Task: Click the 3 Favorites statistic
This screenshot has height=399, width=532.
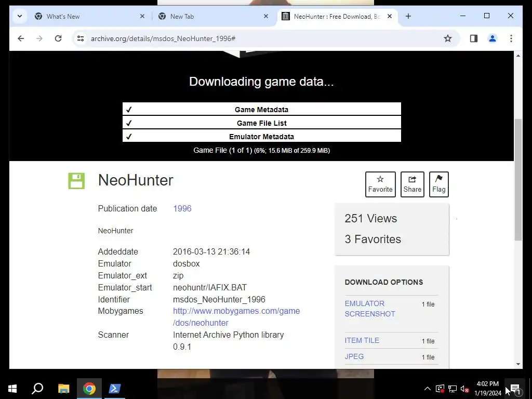Action: click(x=373, y=239)
